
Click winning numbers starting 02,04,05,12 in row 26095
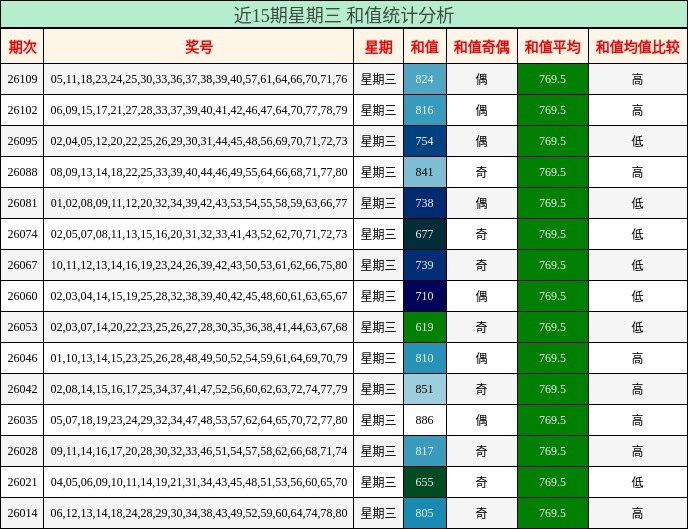click(199, 141)
